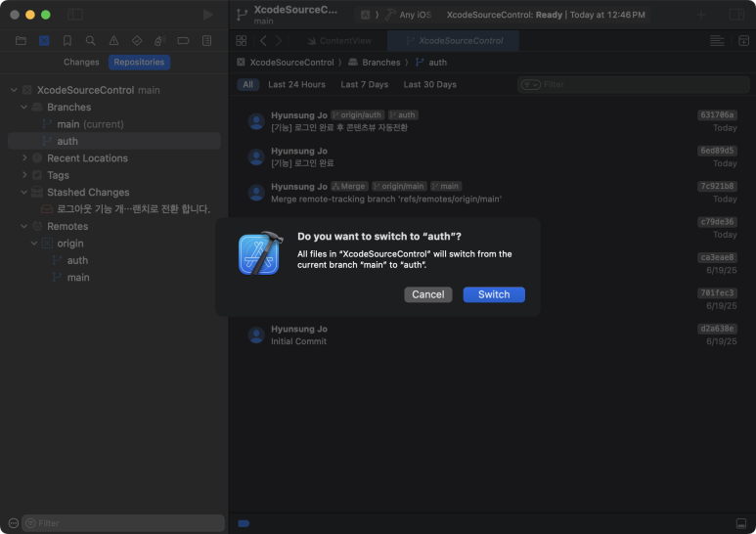Image resolution: width=756 pixels, height=534 pixels.
Task: Click the branch icon next to project title
Action: tap(242, 15)
